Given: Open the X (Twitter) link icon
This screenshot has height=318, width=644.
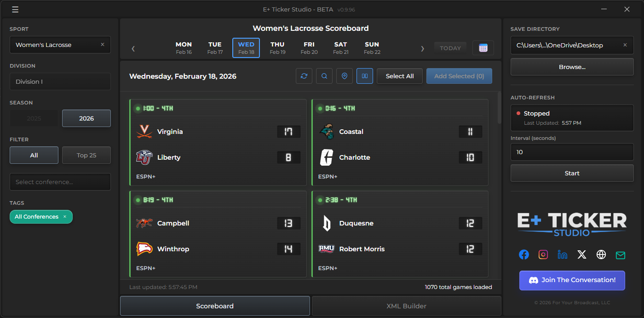Looking at the screenshot, I should [582, 254].
